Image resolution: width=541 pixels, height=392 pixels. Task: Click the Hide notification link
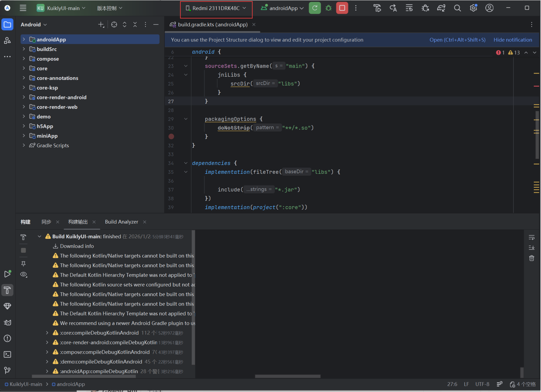(x=513, y=40)
